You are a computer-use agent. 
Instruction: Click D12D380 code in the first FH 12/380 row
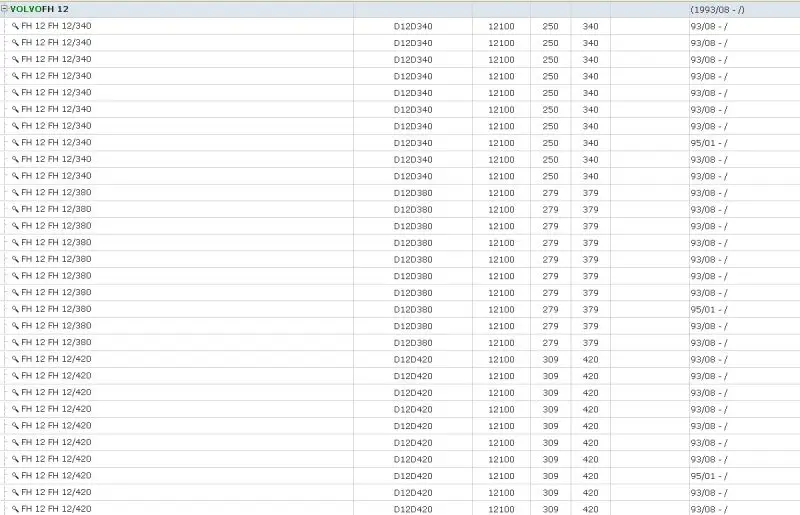(x=413, y=193)
